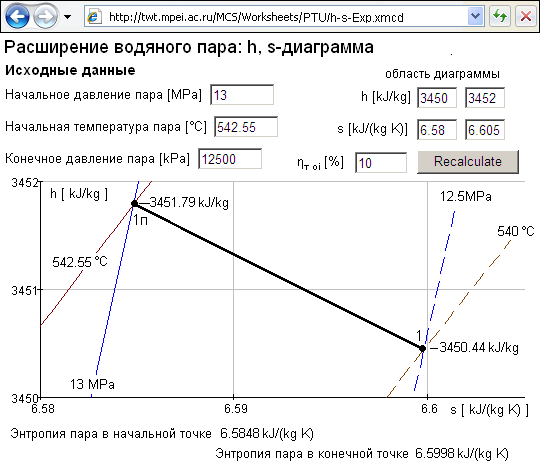This screenshot has height=464, width=540.
Task: Click the 12.5MPa isobar label
Action: pos(466,196)
